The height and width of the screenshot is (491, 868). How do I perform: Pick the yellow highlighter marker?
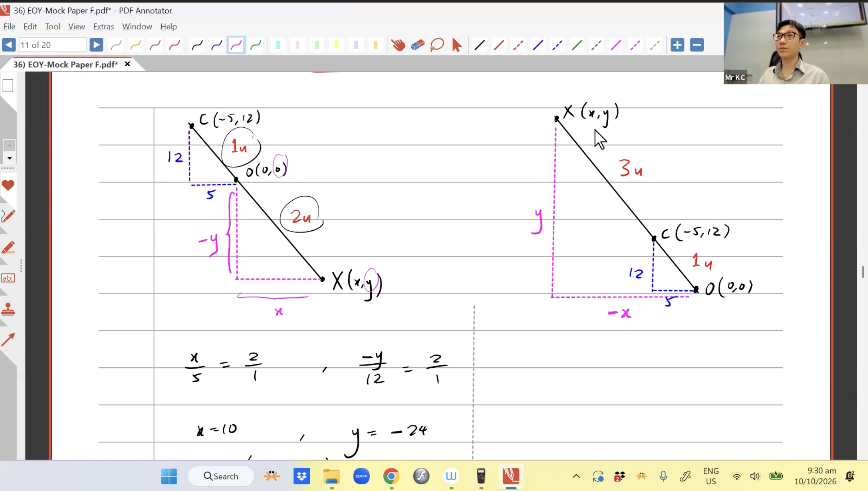[336, 45]
